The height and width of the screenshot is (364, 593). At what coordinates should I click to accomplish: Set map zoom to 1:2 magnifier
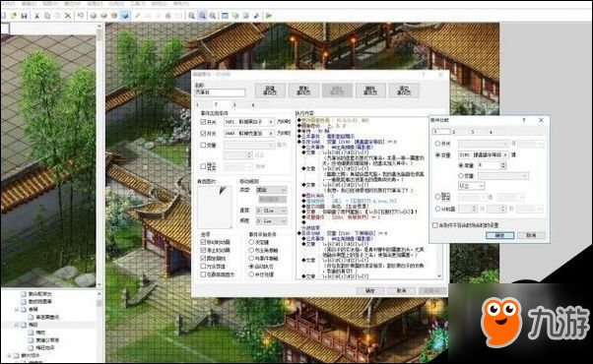click(x=202, y=16)
